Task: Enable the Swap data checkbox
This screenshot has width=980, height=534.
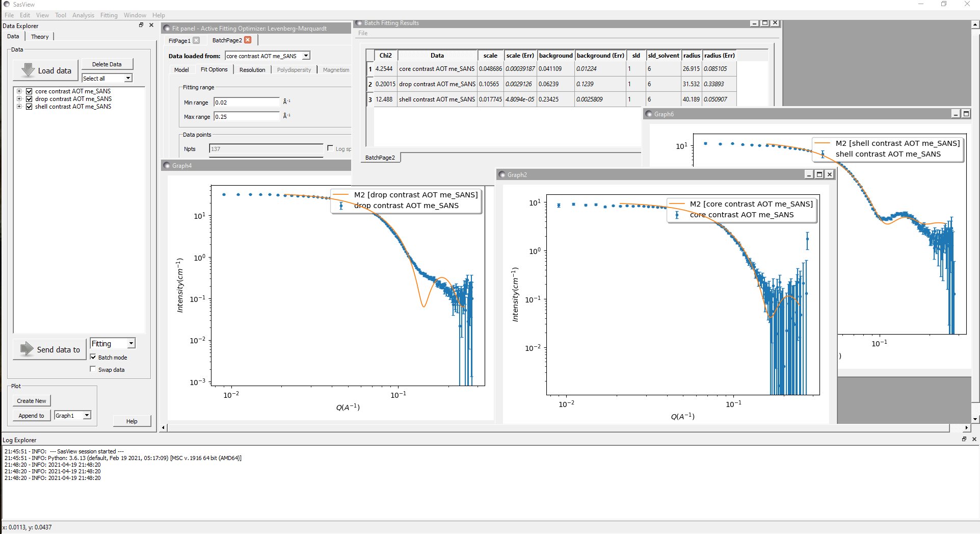Action: pyautogui.click(x=93, y=369)
